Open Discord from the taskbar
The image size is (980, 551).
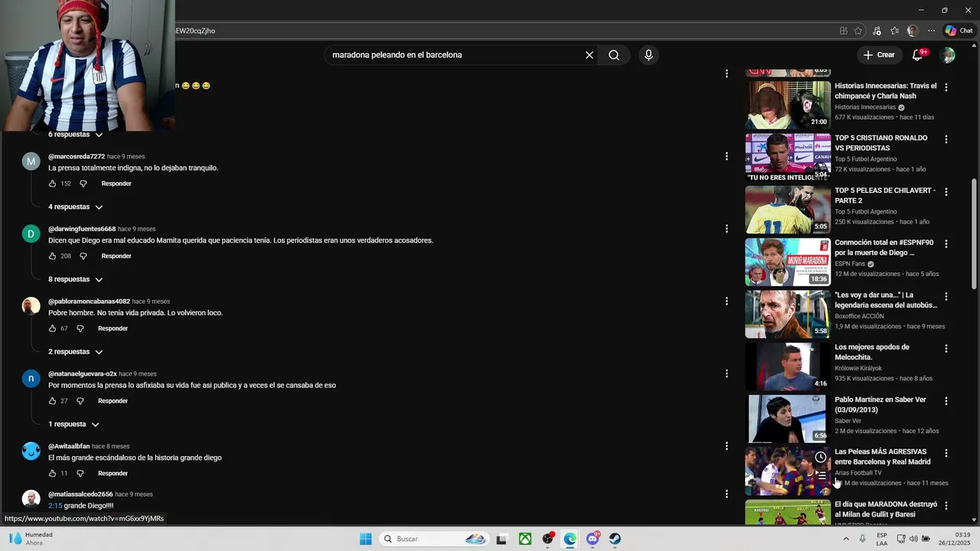pos(593,539)
